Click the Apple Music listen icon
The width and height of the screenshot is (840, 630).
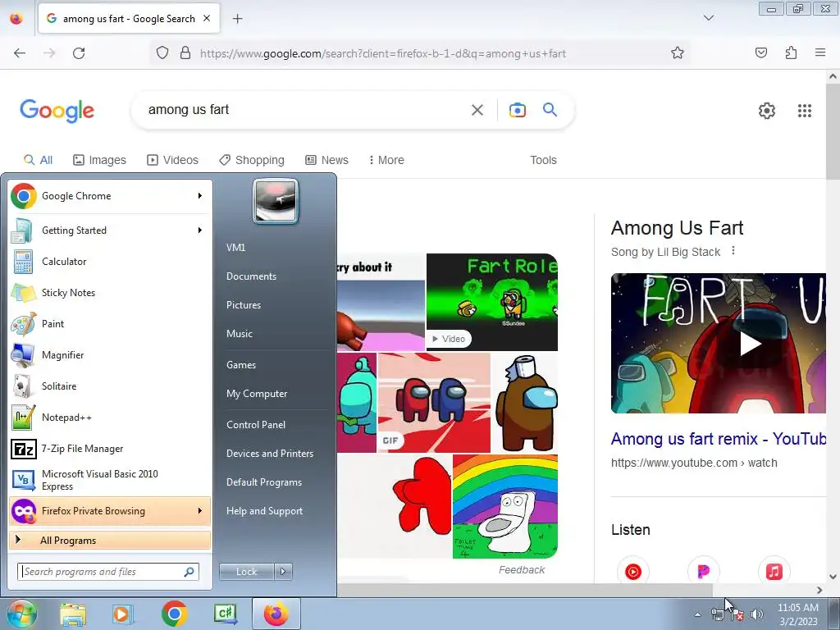pos(774,572)
